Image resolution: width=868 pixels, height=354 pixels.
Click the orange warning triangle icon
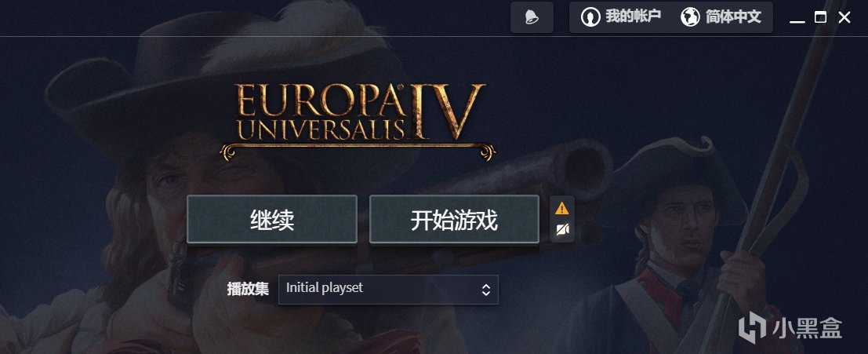[x=562, y=208]
